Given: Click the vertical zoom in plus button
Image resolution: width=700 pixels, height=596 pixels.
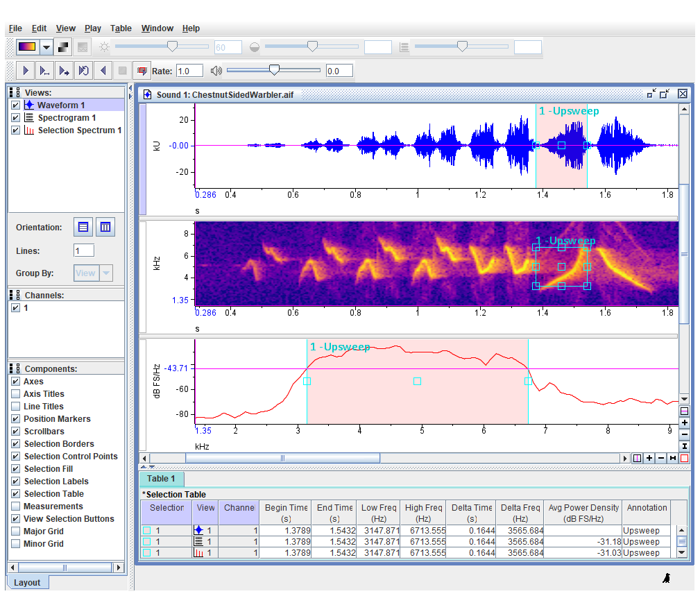Looking at the screenshot, I should pyautogui.click(x=684, y=423).
